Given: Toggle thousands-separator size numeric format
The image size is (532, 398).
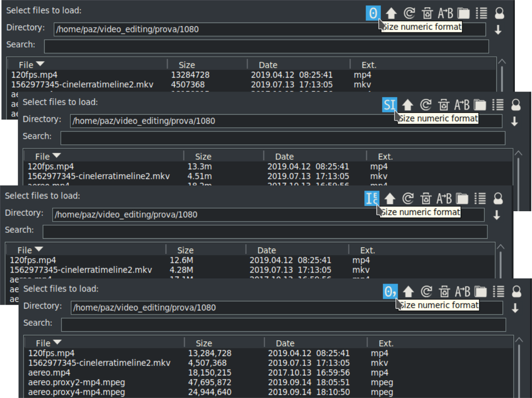Looking at the screenshot, I should tap(390, 292).
